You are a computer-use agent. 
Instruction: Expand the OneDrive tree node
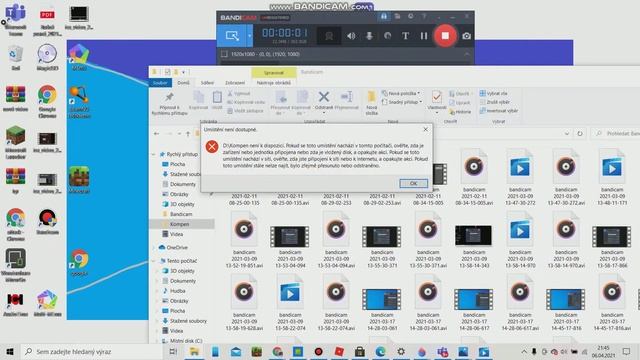[154, 247]
